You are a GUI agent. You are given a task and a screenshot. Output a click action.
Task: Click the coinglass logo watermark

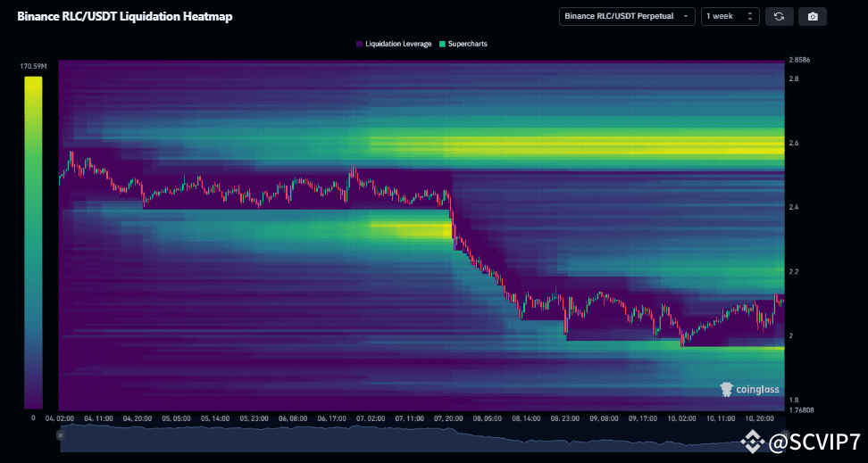(x=749, y=389)
